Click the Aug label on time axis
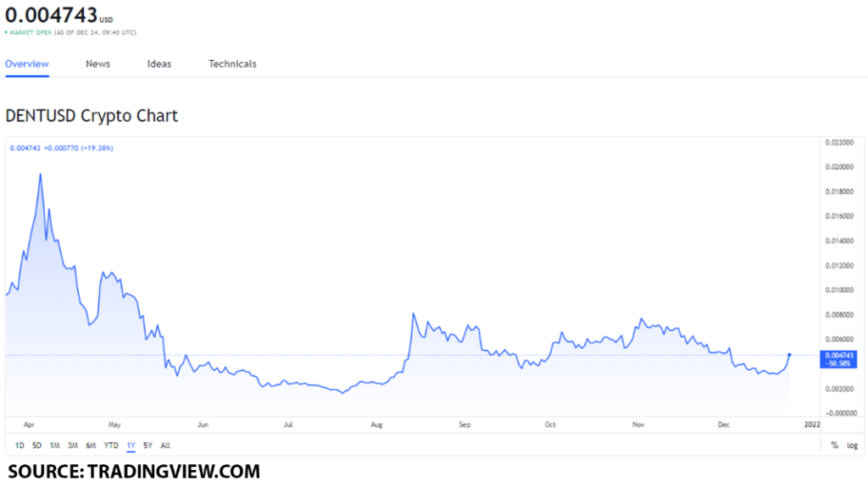Screen dimensions: 868x487 point(376,425)
